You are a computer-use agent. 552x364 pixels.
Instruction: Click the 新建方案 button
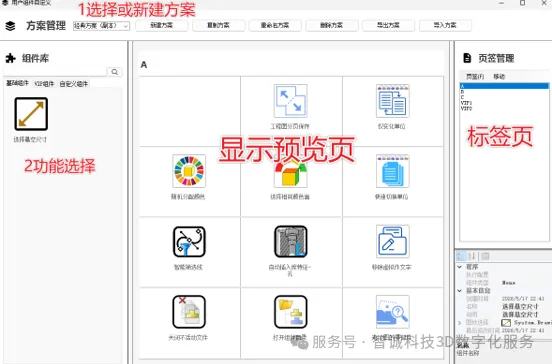[162, 25]
